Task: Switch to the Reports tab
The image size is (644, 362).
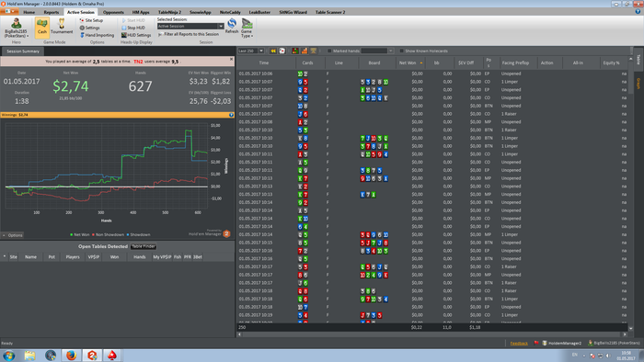Action: (52, 12)
